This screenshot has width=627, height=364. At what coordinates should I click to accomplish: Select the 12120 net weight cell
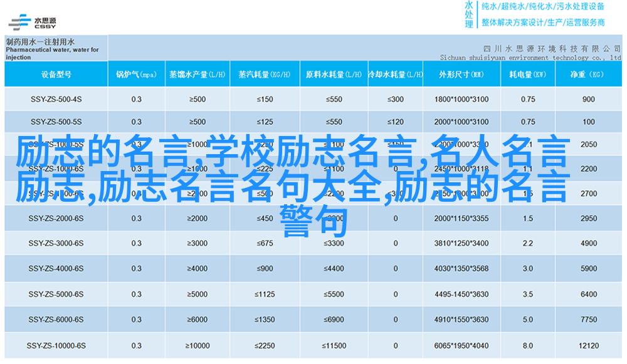pos(588,345)
